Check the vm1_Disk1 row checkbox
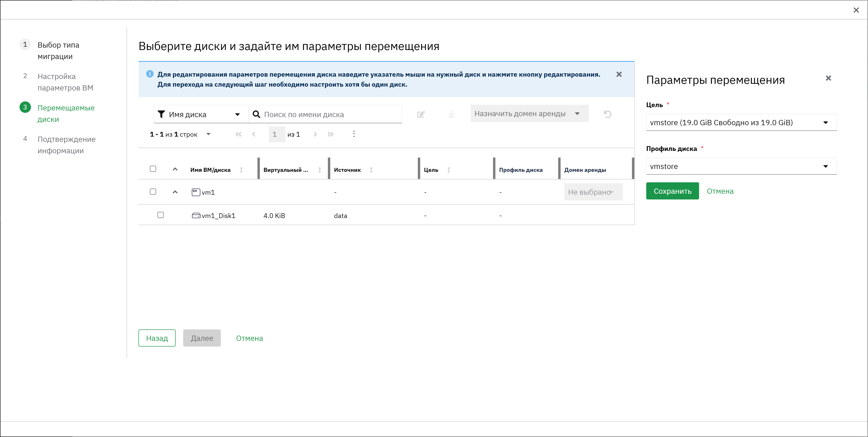This screenshot has width=868, height=437. click(161, 215)
